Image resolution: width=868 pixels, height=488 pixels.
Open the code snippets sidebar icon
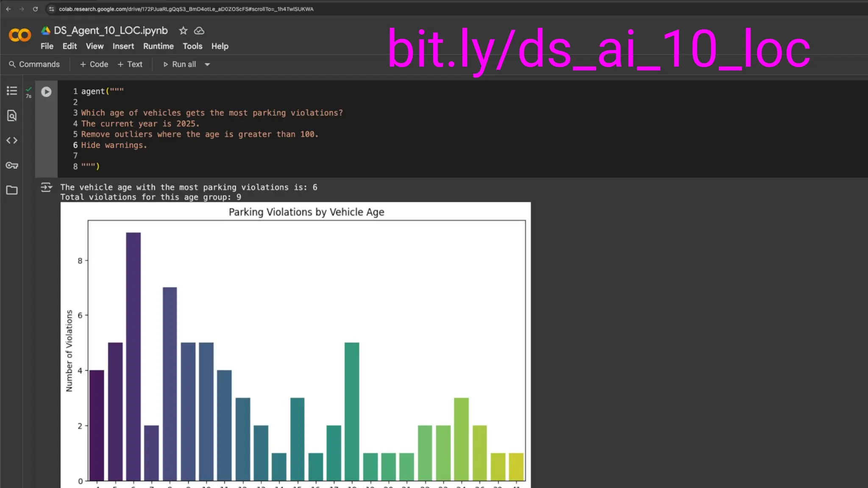click(12, 140)
